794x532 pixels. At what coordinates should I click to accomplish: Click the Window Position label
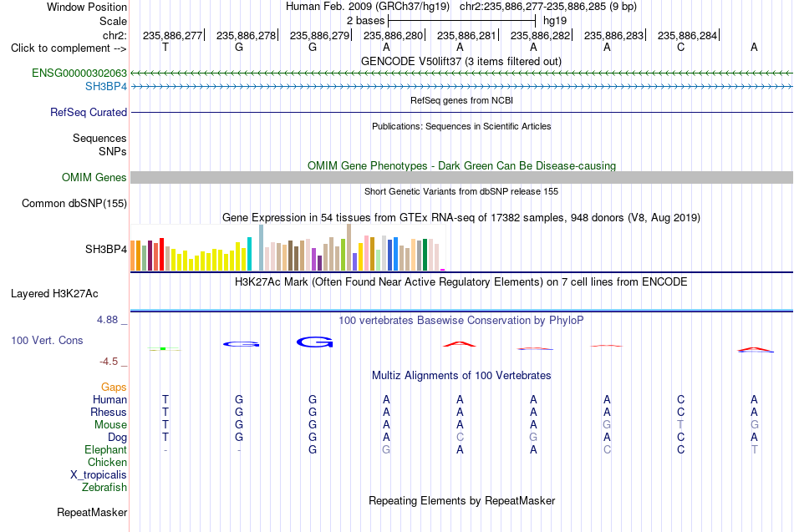[x=87, y=7]
